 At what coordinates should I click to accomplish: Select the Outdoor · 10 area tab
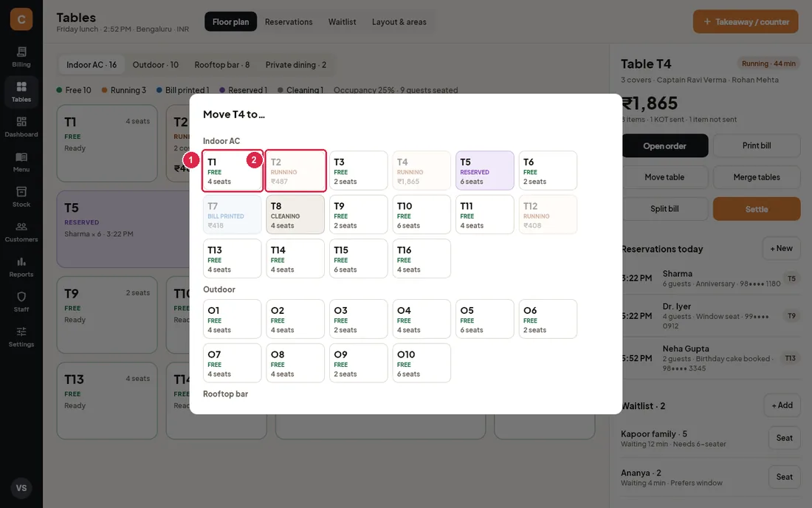(x=155, y=65)
